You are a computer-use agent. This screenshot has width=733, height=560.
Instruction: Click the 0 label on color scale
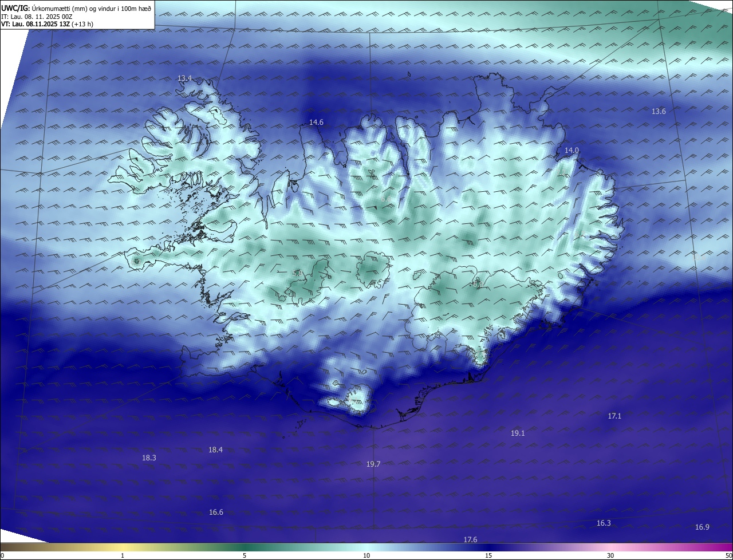click(2, 555)
